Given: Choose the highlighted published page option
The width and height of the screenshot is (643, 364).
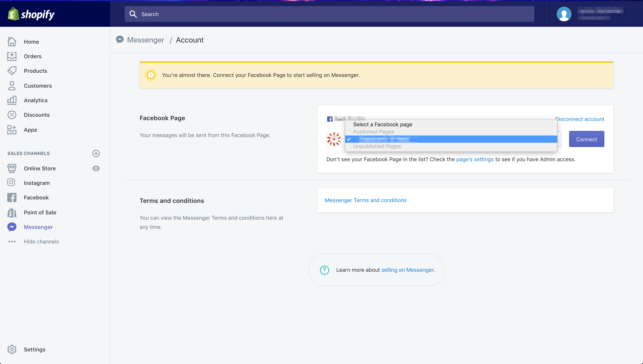Looking at the screenshot, I should click(451, 139).
